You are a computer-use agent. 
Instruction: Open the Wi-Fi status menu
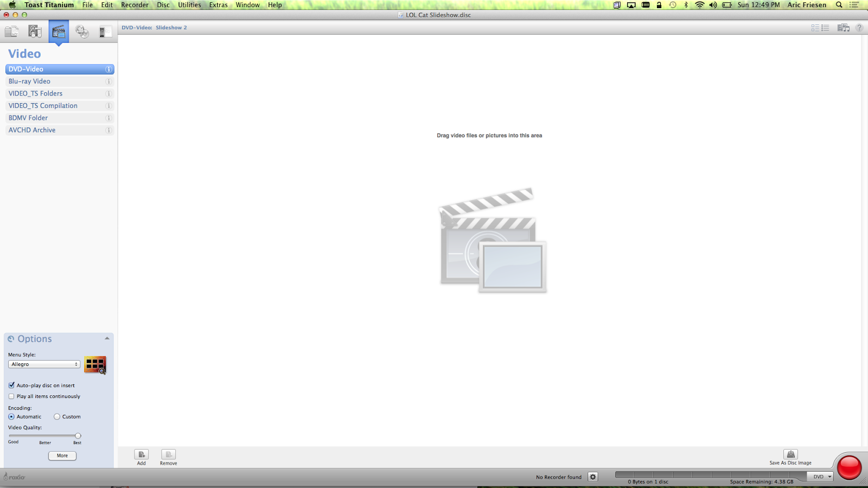[700, 5]
